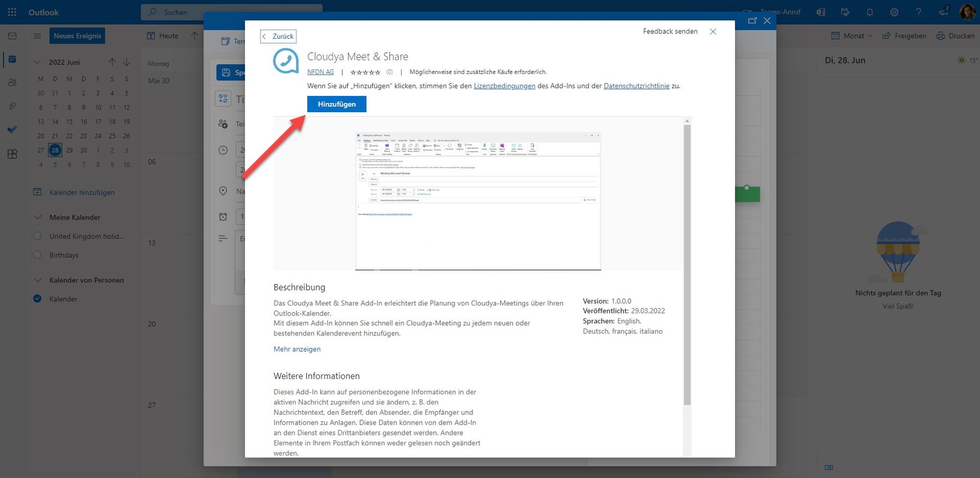Click the Hinzufügen button
The width and height of the screenshot is (980, 478).
click(x=337, y=104)
